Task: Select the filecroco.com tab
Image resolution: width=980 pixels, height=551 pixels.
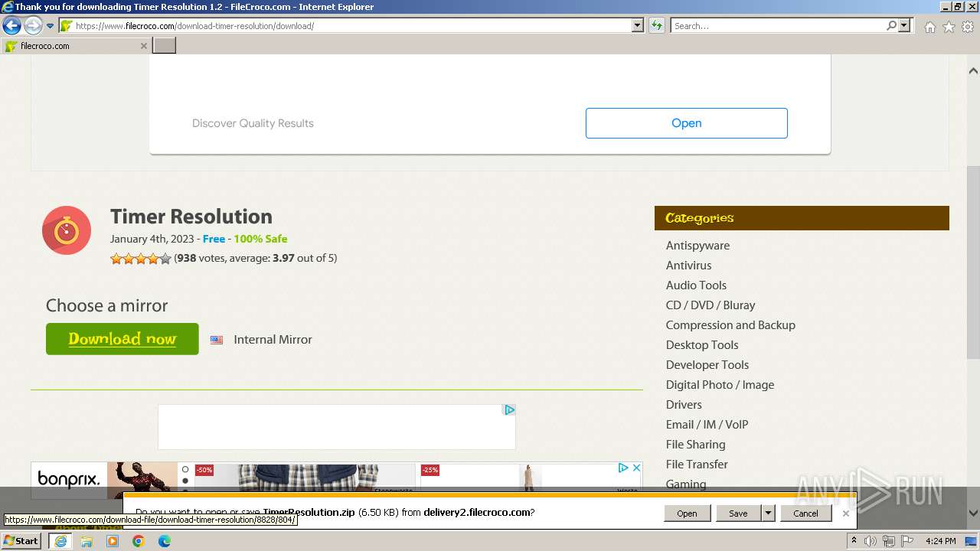Action: coord(75,46)
